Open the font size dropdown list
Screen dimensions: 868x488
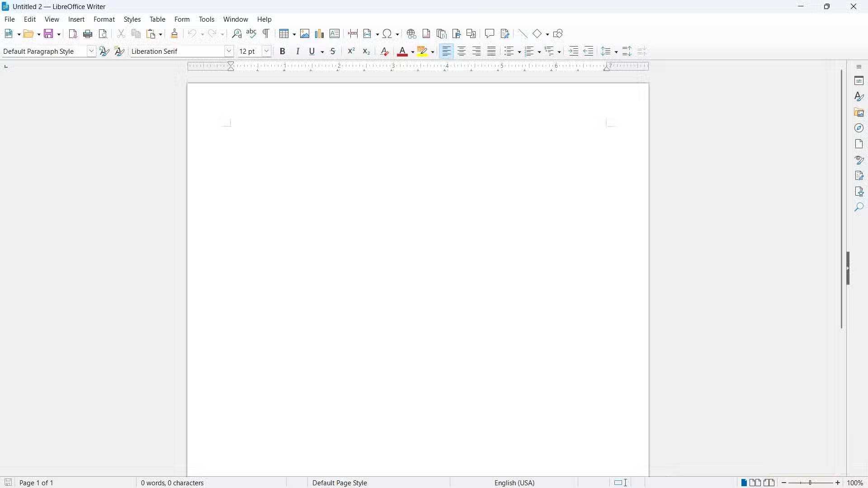(267, 52)
